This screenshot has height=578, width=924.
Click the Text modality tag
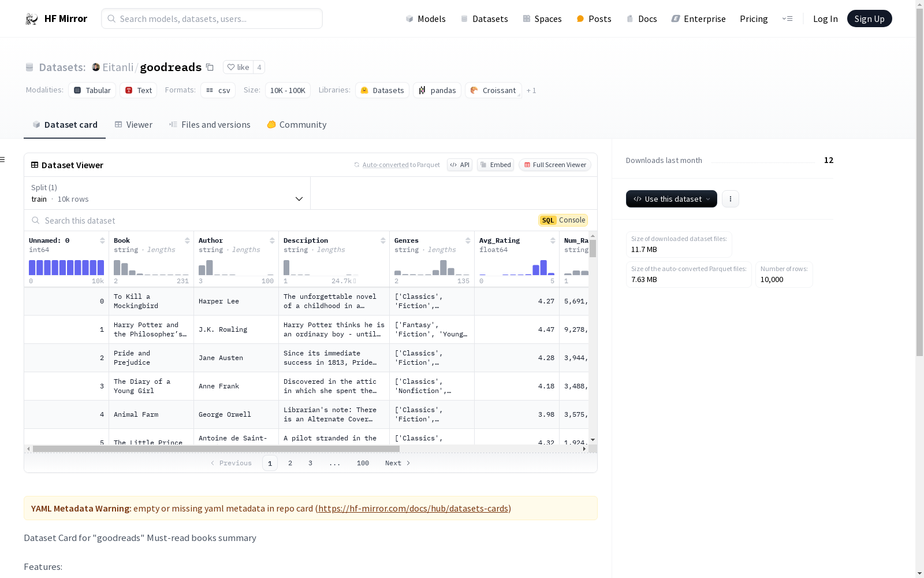point(139,90)
